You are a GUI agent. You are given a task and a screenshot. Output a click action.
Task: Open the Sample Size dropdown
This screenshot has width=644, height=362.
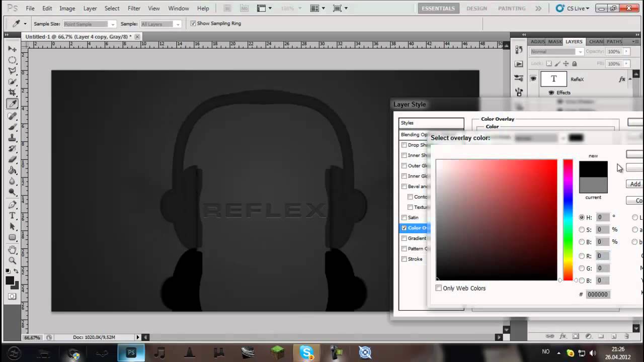[x=90, y=24]
